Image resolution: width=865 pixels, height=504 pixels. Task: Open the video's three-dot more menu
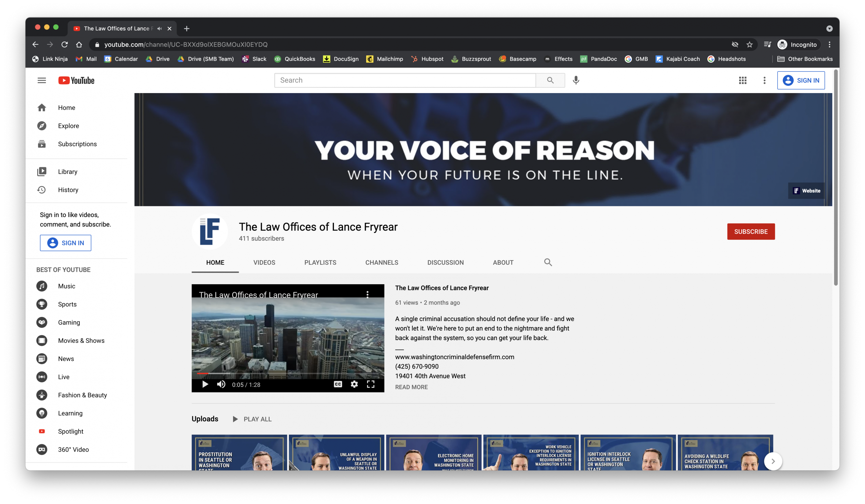[x=367, y=294]
